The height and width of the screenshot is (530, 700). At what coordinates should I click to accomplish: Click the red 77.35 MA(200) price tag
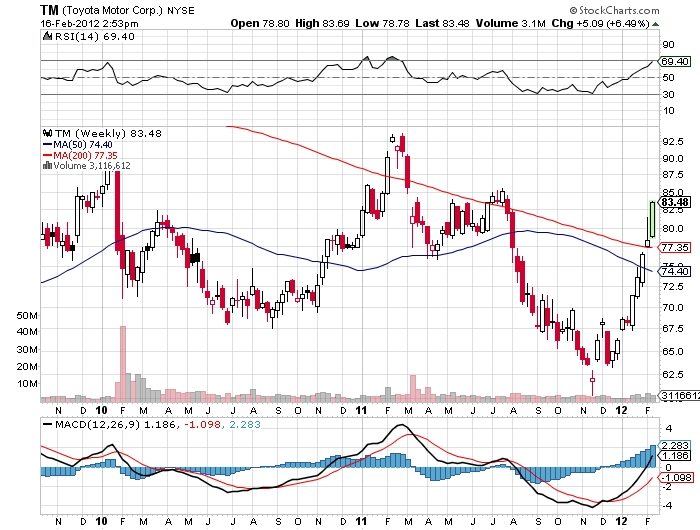coord(675,247)
